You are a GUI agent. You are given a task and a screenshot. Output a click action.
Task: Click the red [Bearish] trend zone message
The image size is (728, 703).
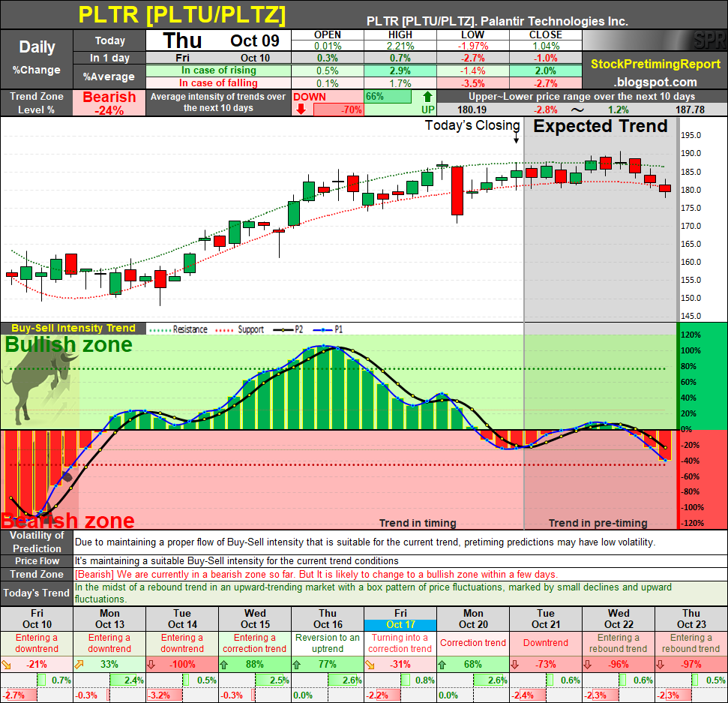click(x=316, y=574)
